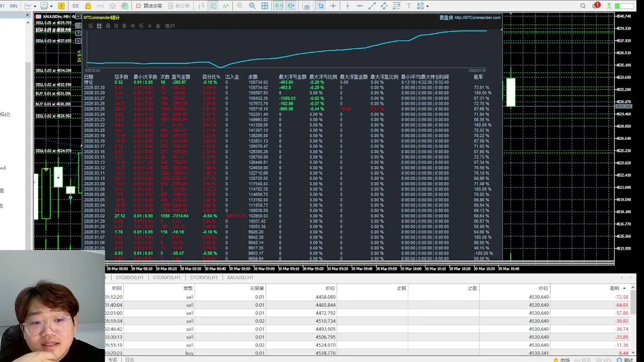Take a screenshot with camera icon

(x=306, y=6)
